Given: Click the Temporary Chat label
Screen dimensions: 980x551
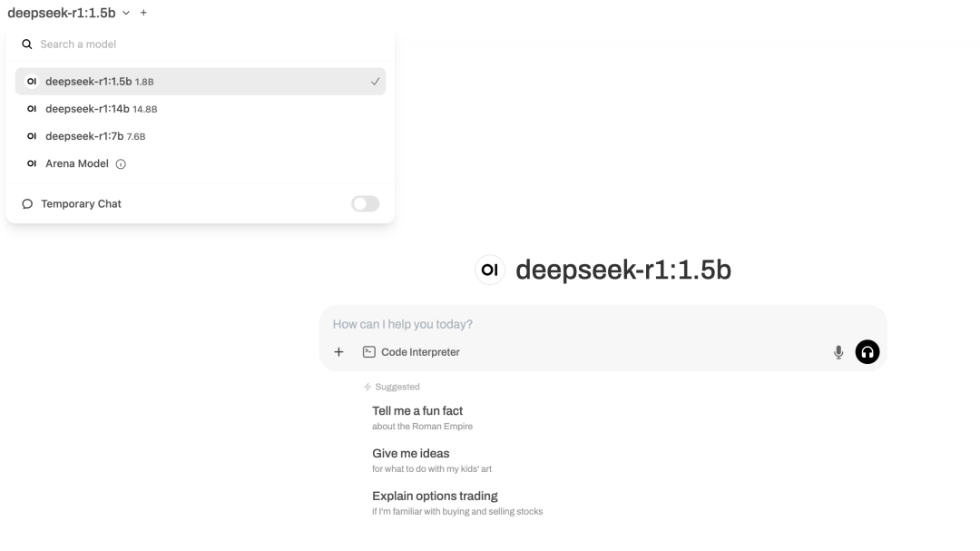Looking at the screenshot, I should 81,204.
